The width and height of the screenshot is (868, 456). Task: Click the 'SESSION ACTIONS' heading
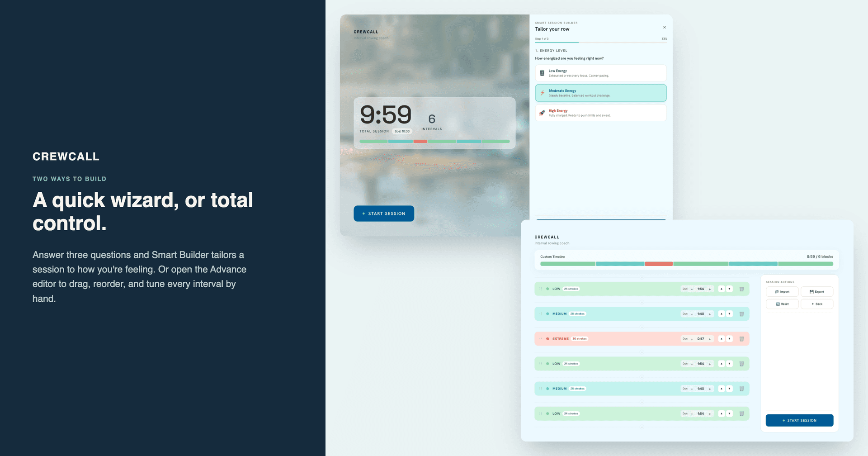click(780, 282)
